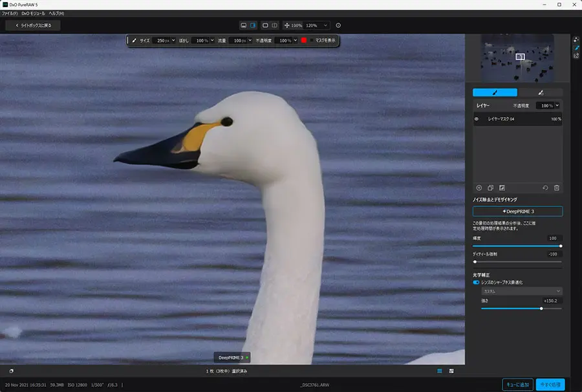This screenshot has width=582, height=392.
Task: Toggle the lens sharpness optimization switch
Action: coord(476,283)
